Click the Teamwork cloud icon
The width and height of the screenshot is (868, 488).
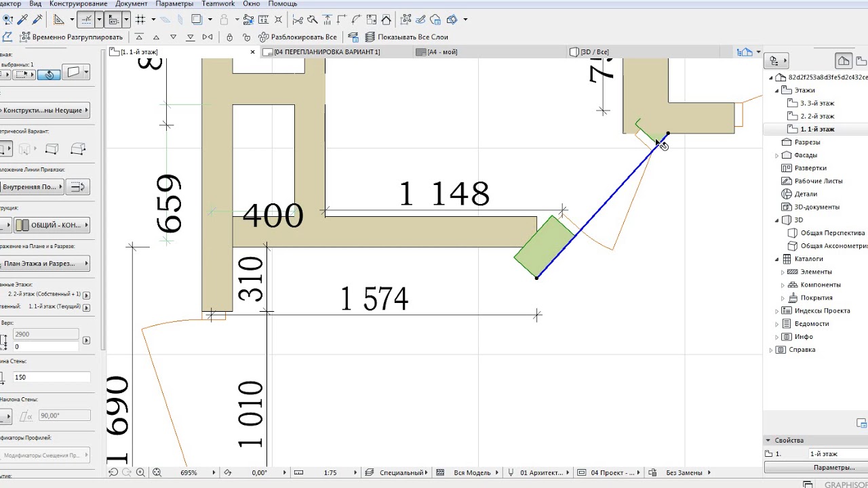point(436,20)
